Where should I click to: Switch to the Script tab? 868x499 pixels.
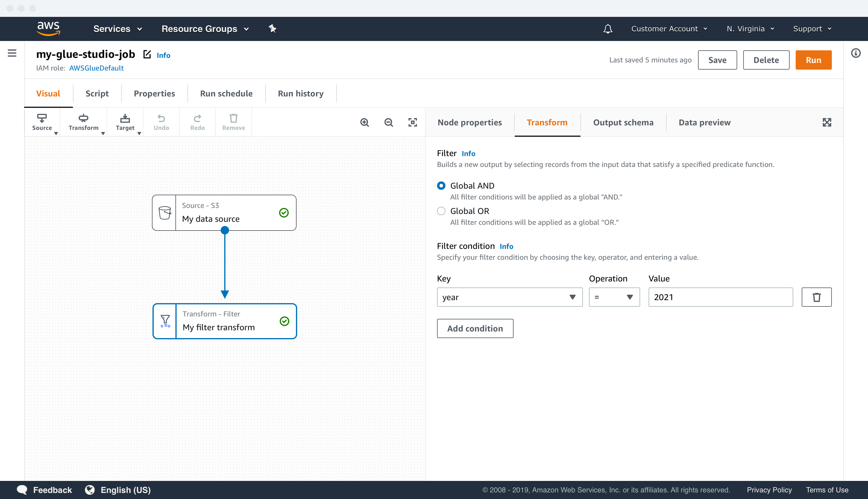[x=97, y=93]
